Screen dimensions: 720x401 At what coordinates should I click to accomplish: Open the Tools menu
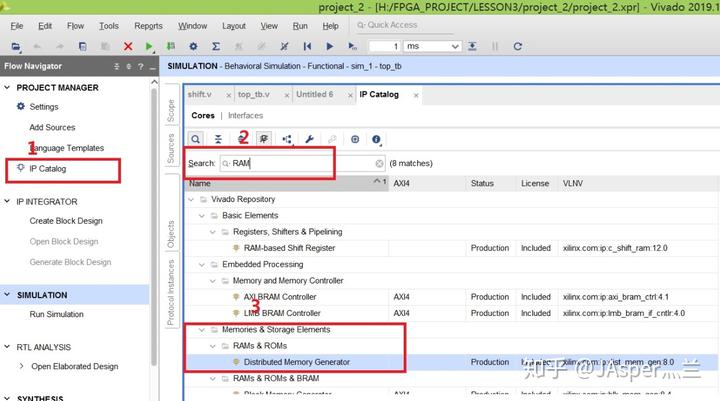click(109, 26)
